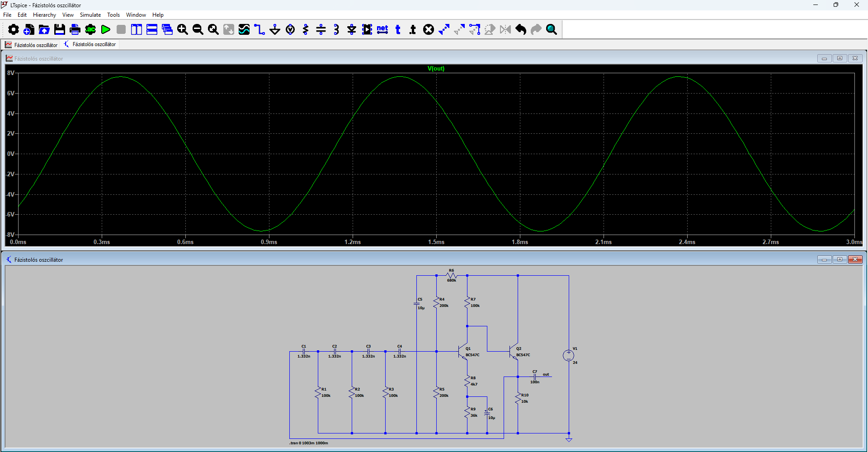The image size is (868, 452).
Task: Click the .tran simulation directive text
Action: (x=309, y=443)
